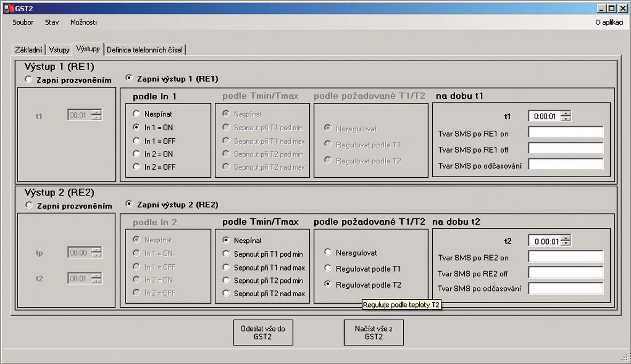Switch to the Základní tab
Viewport: 631px width, 364px height.
28,50
